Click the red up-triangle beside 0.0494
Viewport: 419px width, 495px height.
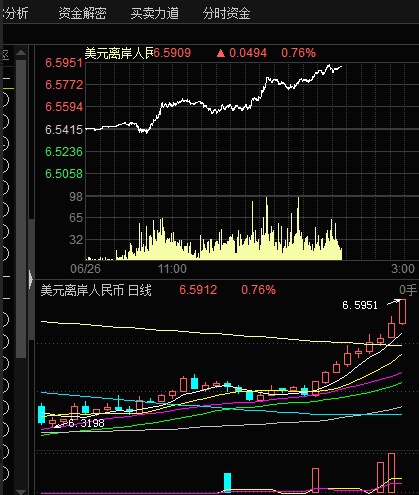coord(221,53)
